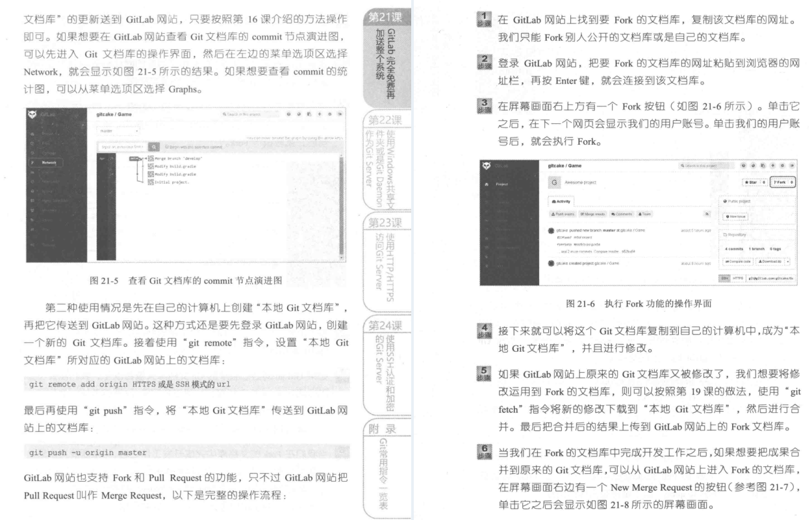
Task: Click gitcake avatar beside created project entry
Action: [x=551, y=264]
